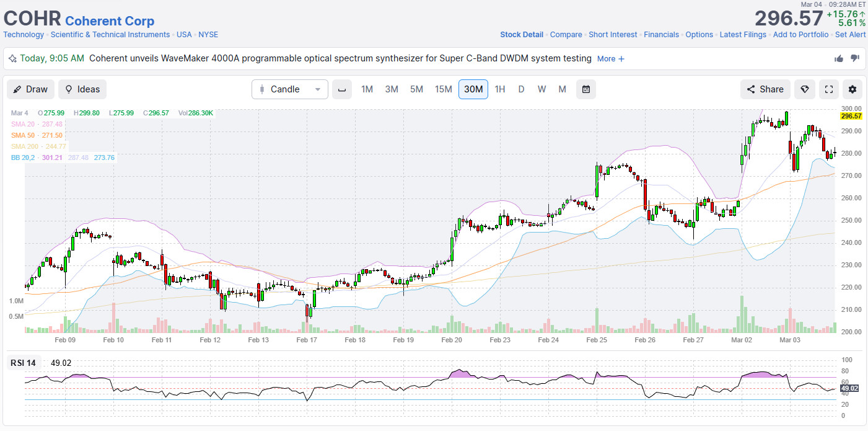
Task: Open chart settings gear
Action: click(x=853, y=89)
